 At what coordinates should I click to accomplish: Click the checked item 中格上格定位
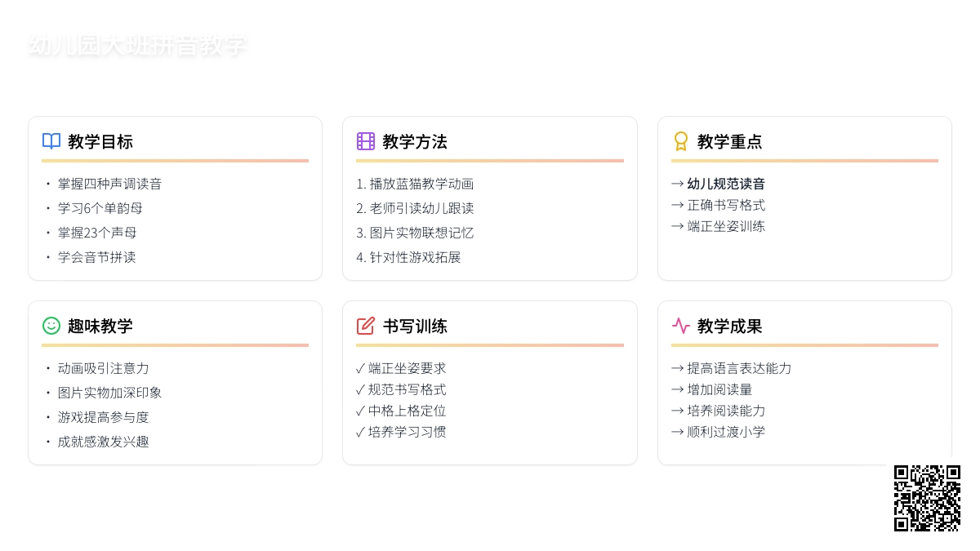[407, 411]
